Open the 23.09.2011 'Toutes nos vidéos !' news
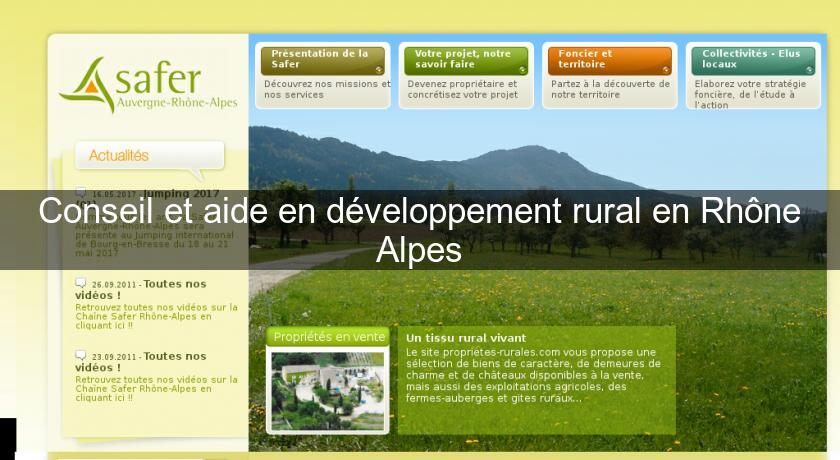Screen dimensions: 840x460 141,362
